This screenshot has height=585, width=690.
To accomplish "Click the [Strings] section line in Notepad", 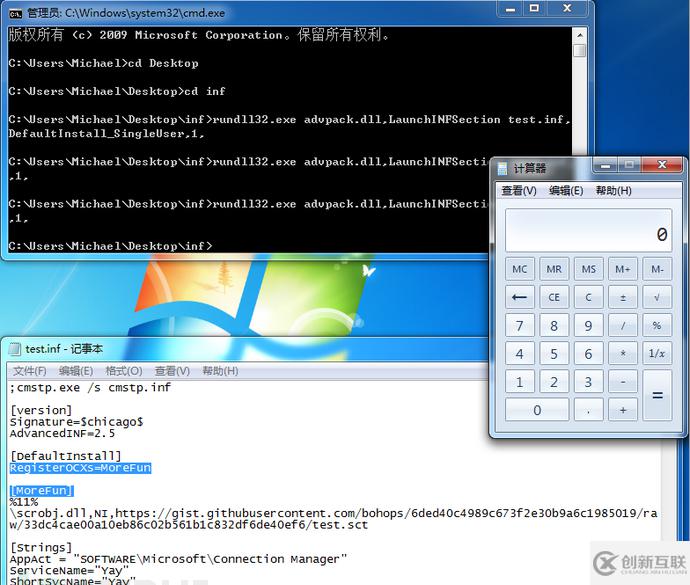I will [x=41, y=548].
